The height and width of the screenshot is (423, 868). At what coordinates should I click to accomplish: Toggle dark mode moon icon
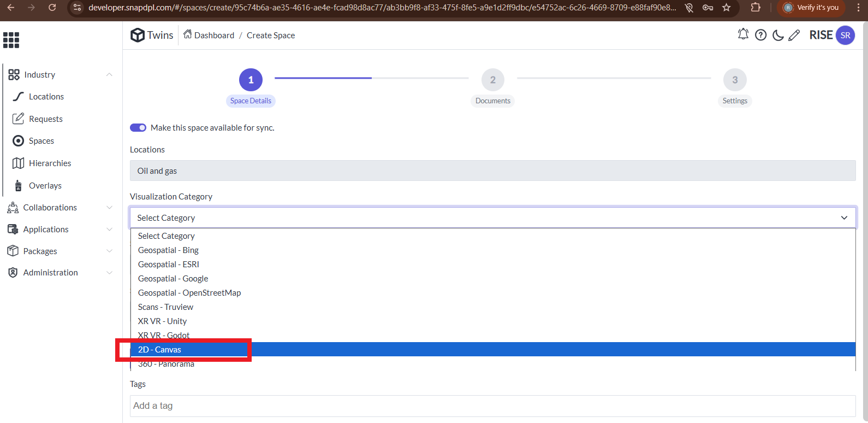click(x=778, y=35)
